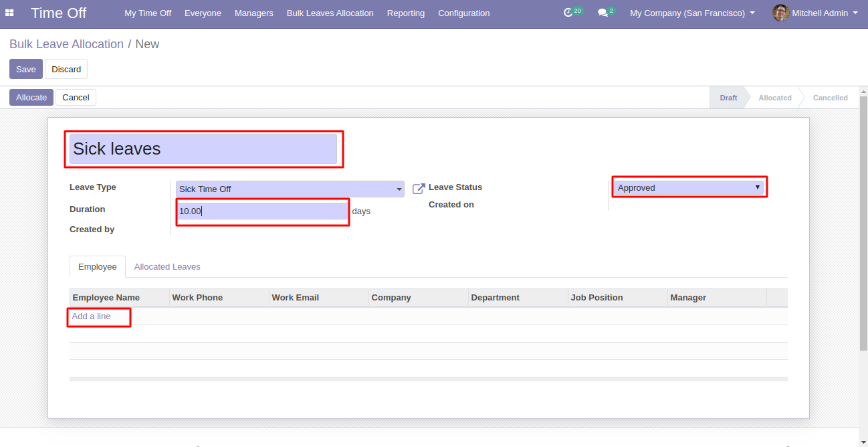Open My Time Off menu

click(x=148, y=13)
